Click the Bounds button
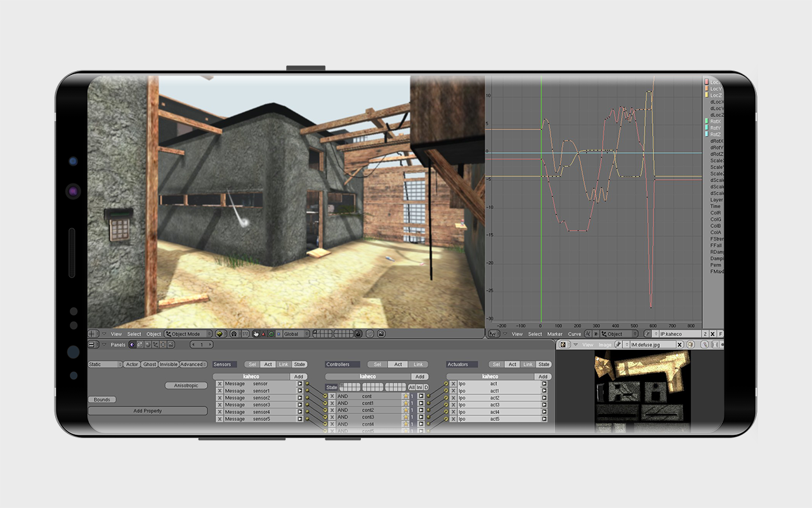Image resolution: width=812 pixels, height=508 pixels. [102, 400]
